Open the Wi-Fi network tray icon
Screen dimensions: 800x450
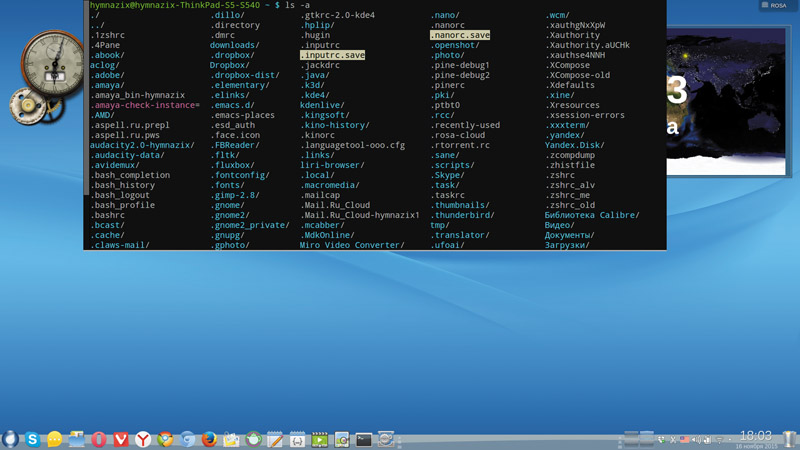[x=719, y=440]
